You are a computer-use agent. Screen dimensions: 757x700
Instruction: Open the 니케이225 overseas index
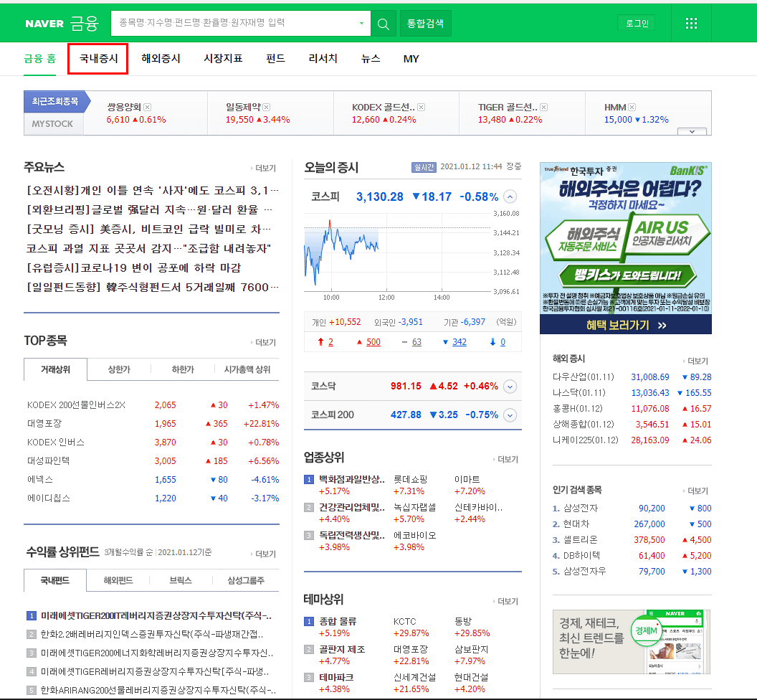point(585,440)
